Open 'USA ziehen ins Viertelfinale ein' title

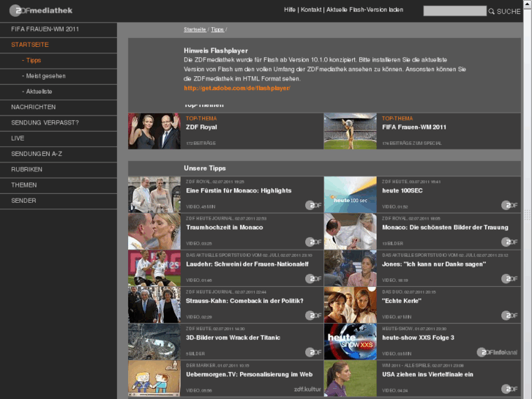coord(427,375)
